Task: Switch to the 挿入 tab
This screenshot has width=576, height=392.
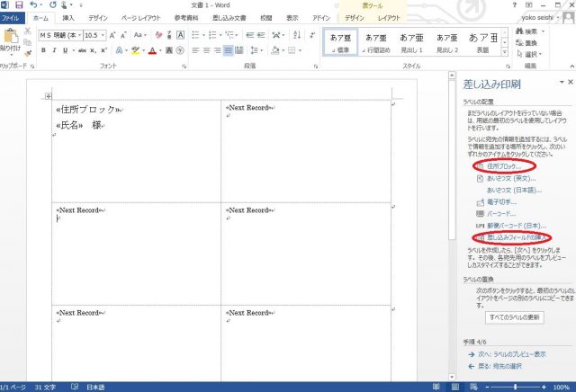Action: point(68,17)
